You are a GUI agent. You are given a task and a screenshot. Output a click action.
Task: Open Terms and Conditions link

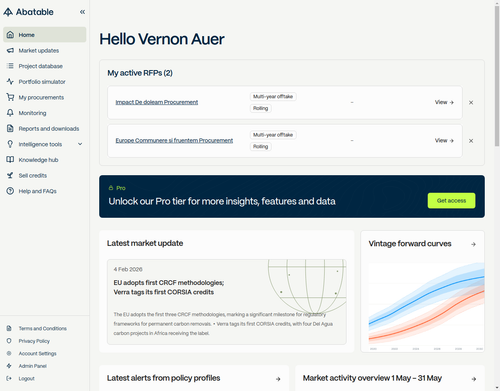[x=43, y=328]
